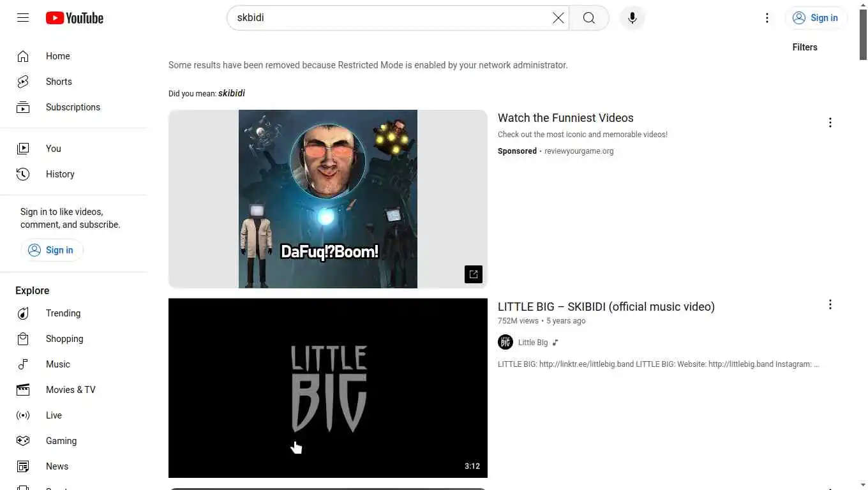
Task: Click the Little Big video description text
Action: click(x=659, y=364)
